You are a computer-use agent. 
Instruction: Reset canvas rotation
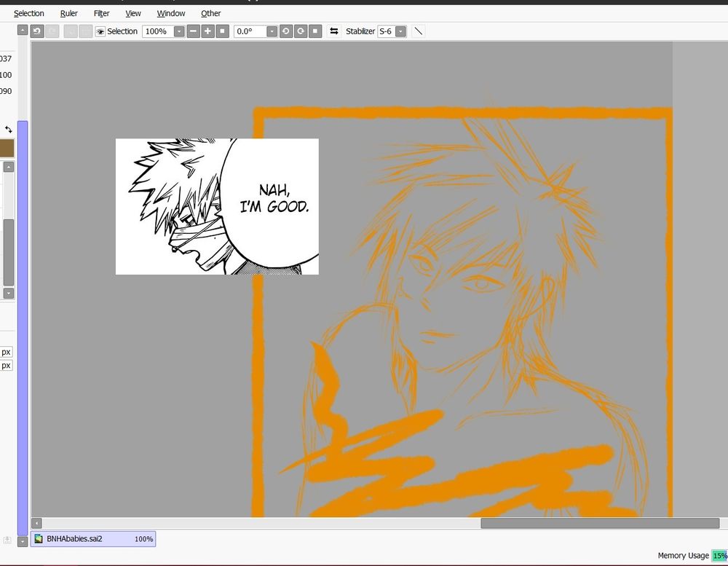pos(315,31)
